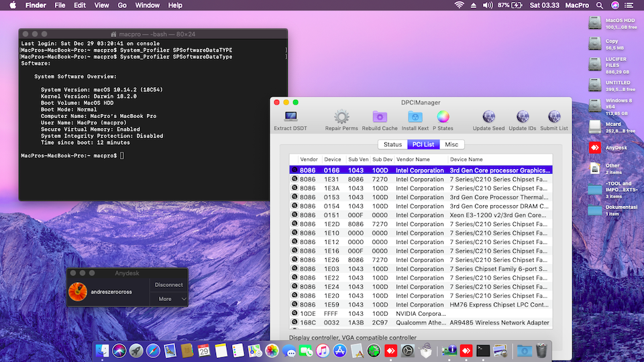
Task: Open System Preferences in the Dock
Action: click(407, 351)
